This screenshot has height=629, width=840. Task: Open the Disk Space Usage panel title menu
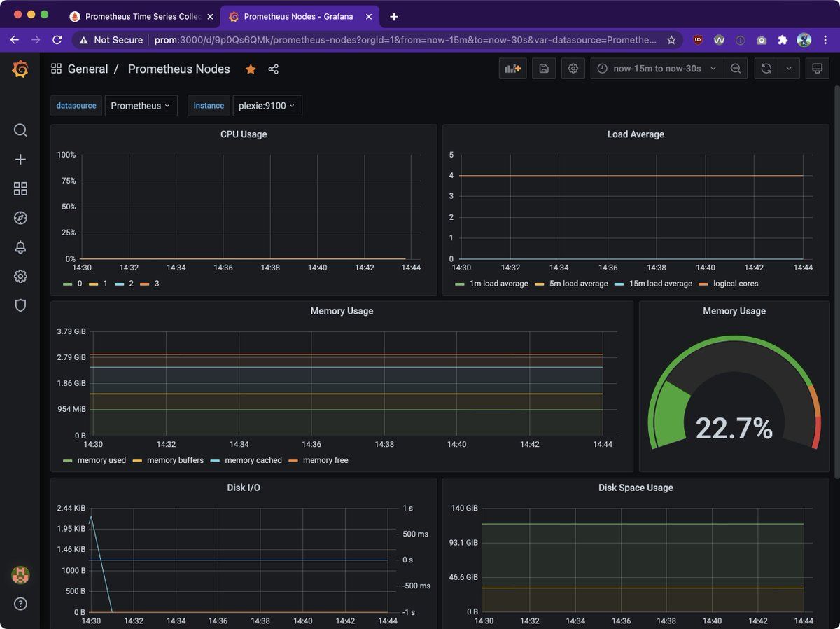click(636, 488)
